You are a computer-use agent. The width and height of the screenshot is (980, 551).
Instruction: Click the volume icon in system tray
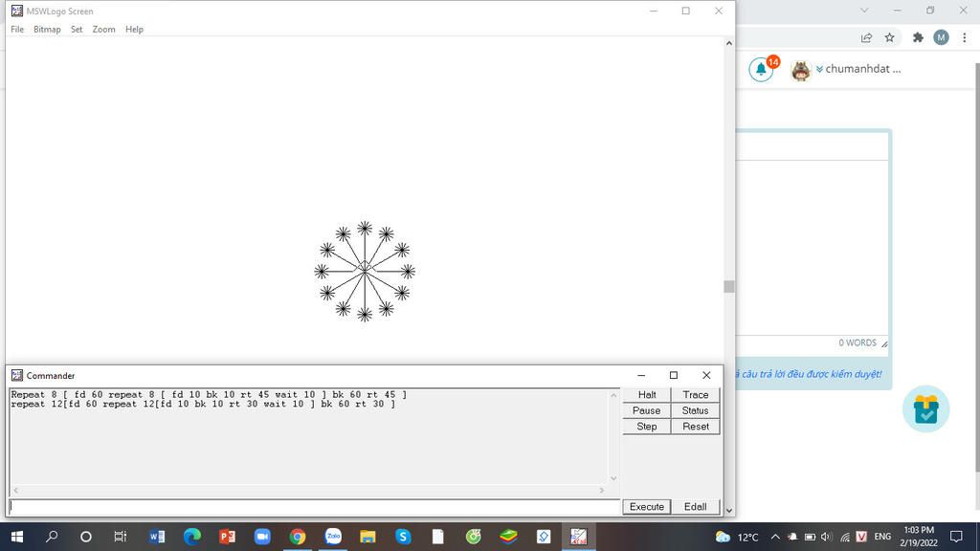(x=826, y=538)
